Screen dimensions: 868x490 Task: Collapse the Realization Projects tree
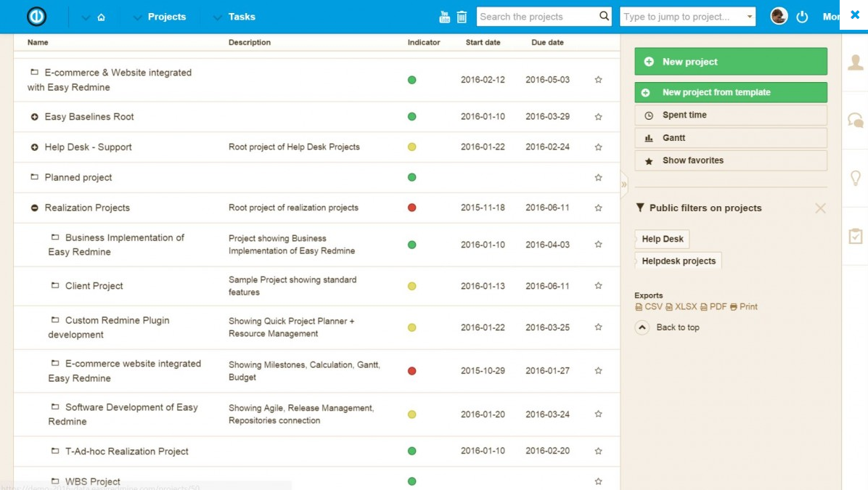point(34,208)
